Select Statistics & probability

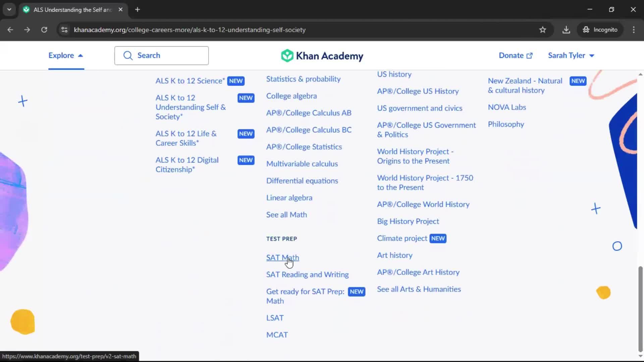coord(303,79)
